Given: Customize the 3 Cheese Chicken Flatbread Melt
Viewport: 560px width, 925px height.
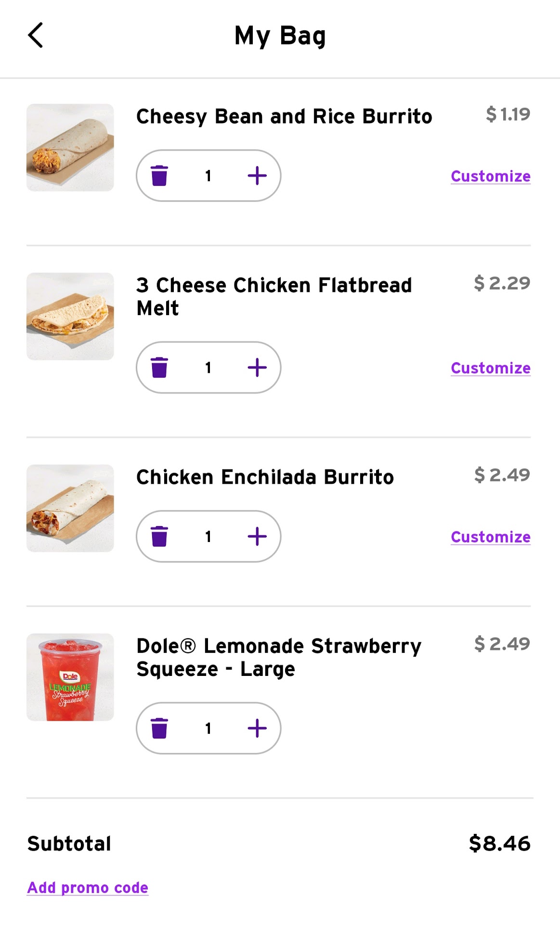Looking at the screenshot, I should [x=490, y=368].
